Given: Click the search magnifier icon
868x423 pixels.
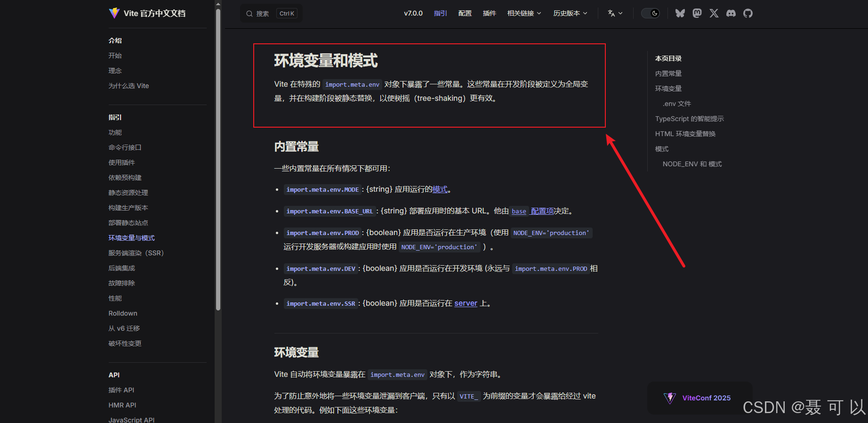Looking at the screenshot, I should [249, 14].
